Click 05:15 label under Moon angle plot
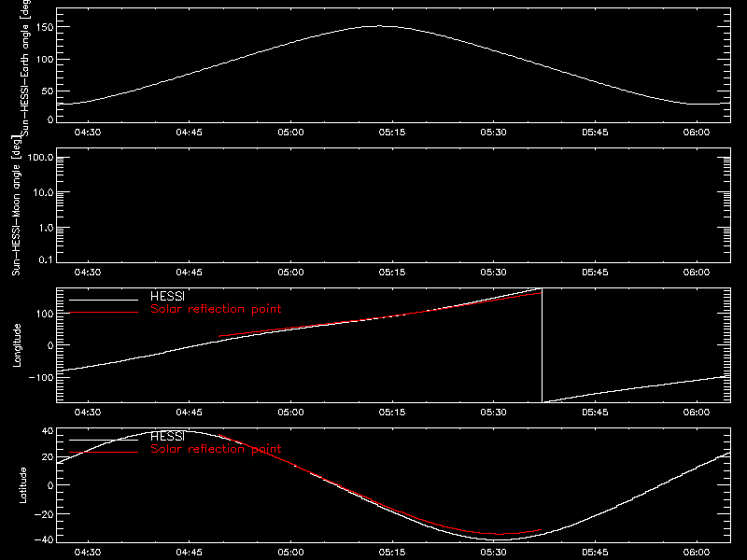 [x=392, y=273]
